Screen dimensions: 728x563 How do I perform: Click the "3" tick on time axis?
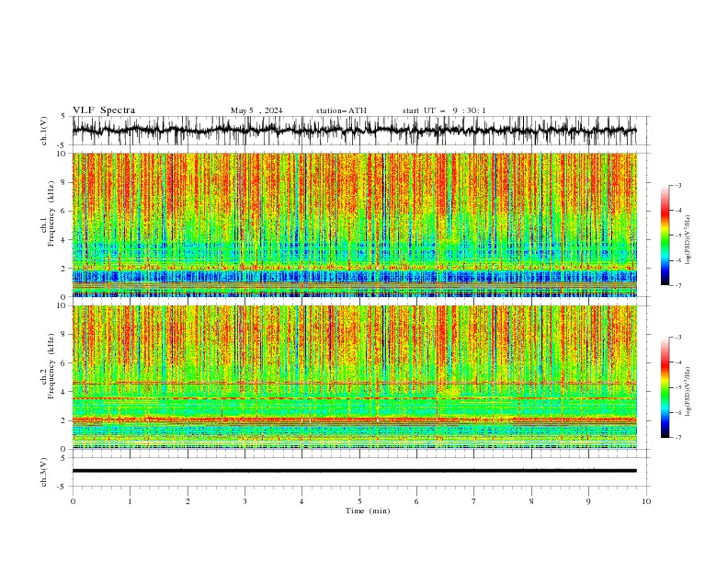[245, 501]
